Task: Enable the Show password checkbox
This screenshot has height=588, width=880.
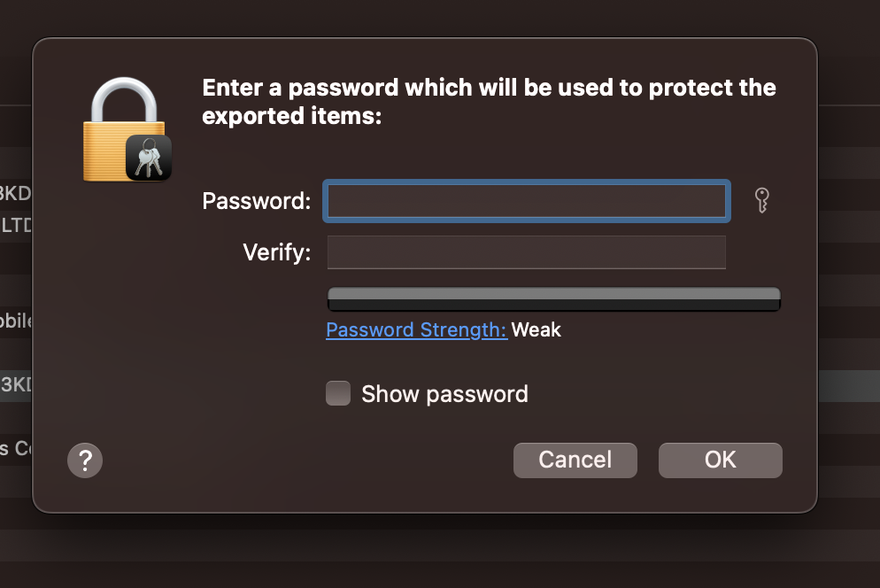Action: tap(338, 393)
